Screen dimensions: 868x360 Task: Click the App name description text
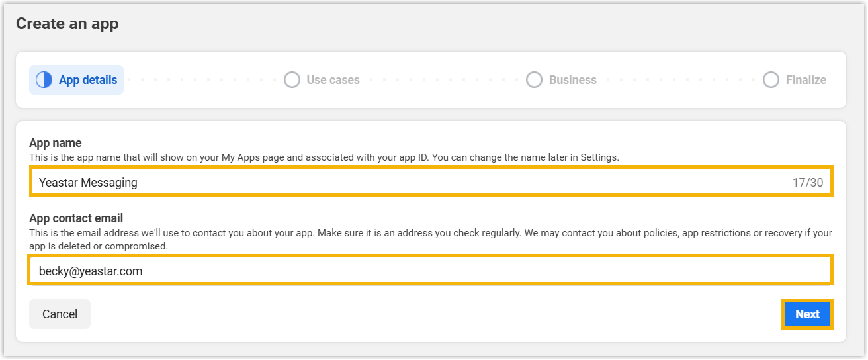coord(324,157)
